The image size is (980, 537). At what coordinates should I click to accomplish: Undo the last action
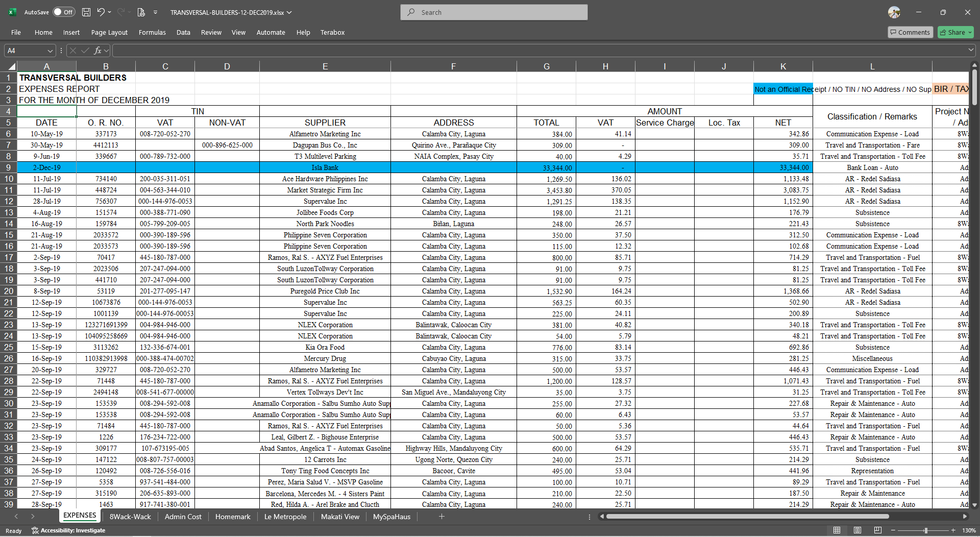tap(101, 12)
